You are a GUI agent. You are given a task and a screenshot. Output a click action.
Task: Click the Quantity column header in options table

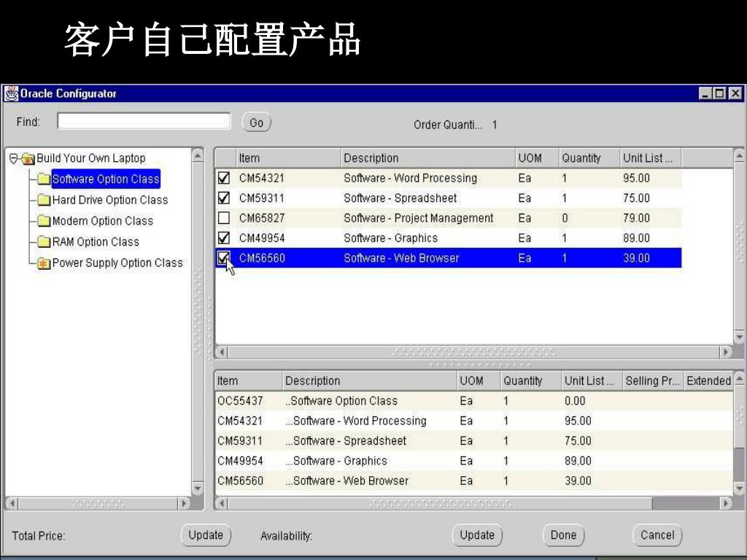tap(589, 158)
